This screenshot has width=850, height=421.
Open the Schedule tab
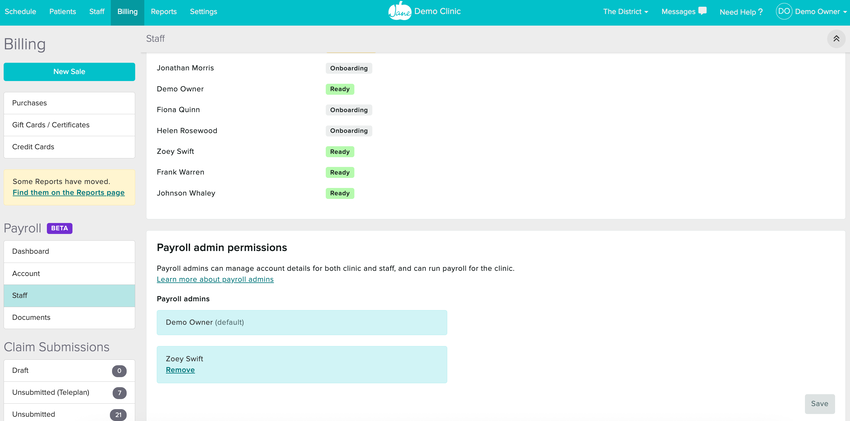[x=20, y=12]
